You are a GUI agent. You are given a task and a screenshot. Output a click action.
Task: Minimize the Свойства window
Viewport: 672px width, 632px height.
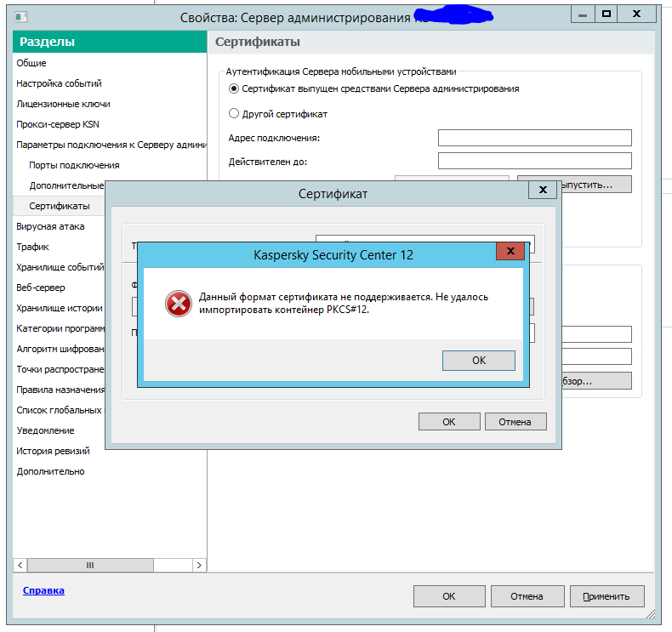(x=583, y=14)
